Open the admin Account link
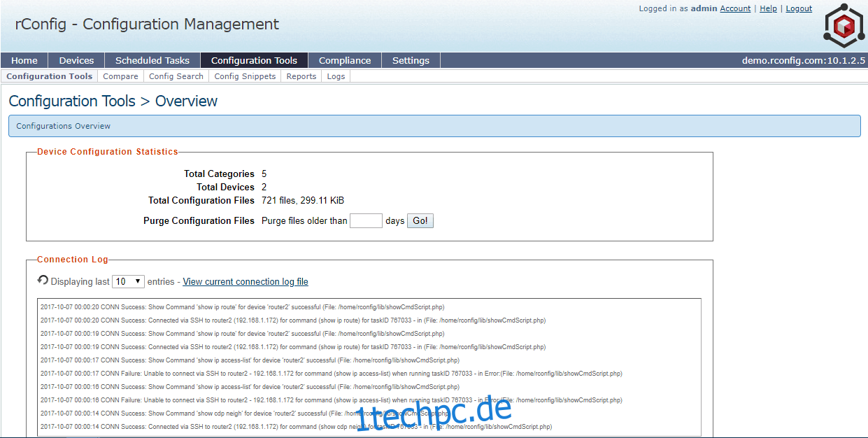 (735, 8)
